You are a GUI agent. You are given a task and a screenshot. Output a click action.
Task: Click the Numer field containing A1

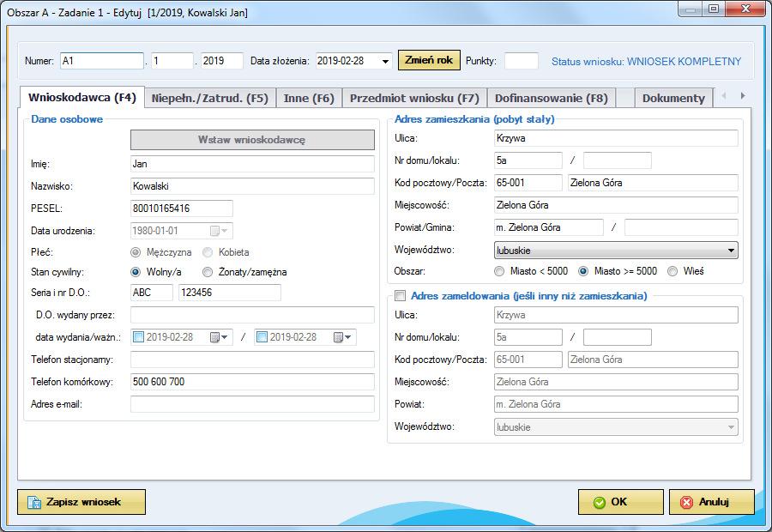point(102,61)
